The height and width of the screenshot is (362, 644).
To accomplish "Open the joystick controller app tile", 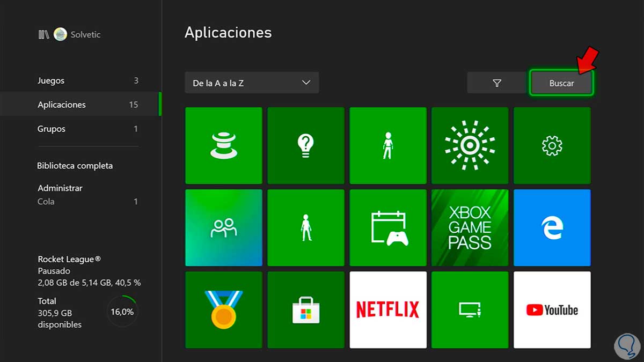I will pos(224,146).
